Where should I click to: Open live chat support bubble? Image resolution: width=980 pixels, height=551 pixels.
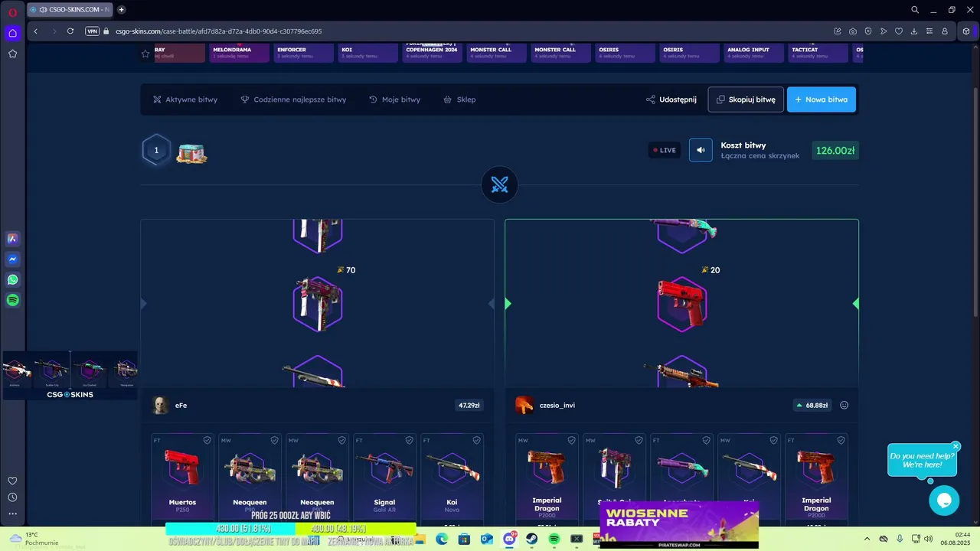pyautogui.click(x=944, y=500)
